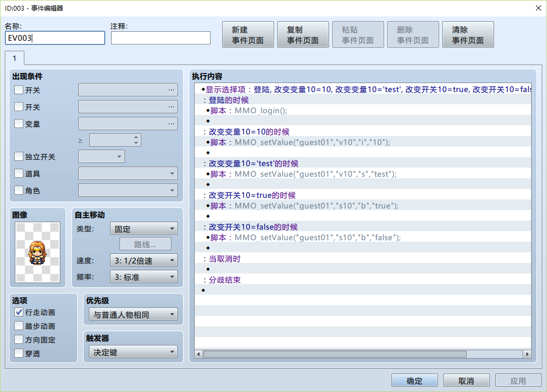The width and height of the screenshot is (547, 392).
Task: Click 复制事件页面 button
Action: pyautogui.click(x=303, y=34)
